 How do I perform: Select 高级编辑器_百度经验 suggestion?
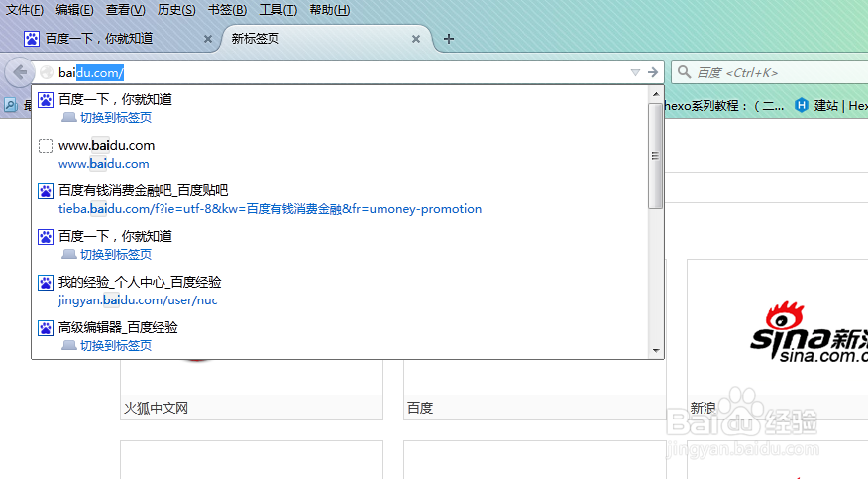(118, 327)
